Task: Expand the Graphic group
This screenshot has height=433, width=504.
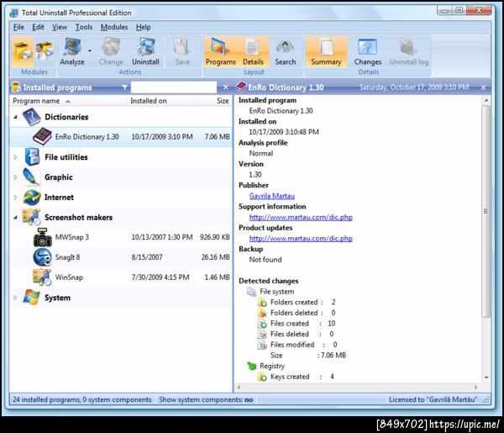Action: [15, 177]
